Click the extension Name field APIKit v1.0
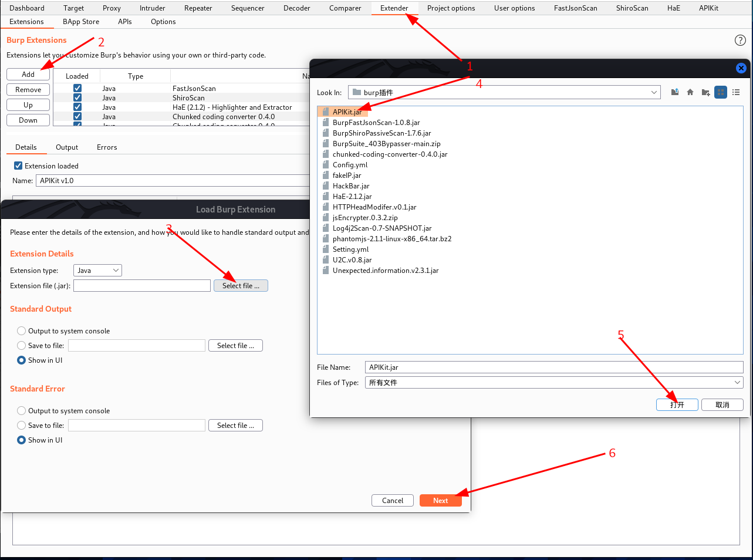753x560 pixels. 173,181
